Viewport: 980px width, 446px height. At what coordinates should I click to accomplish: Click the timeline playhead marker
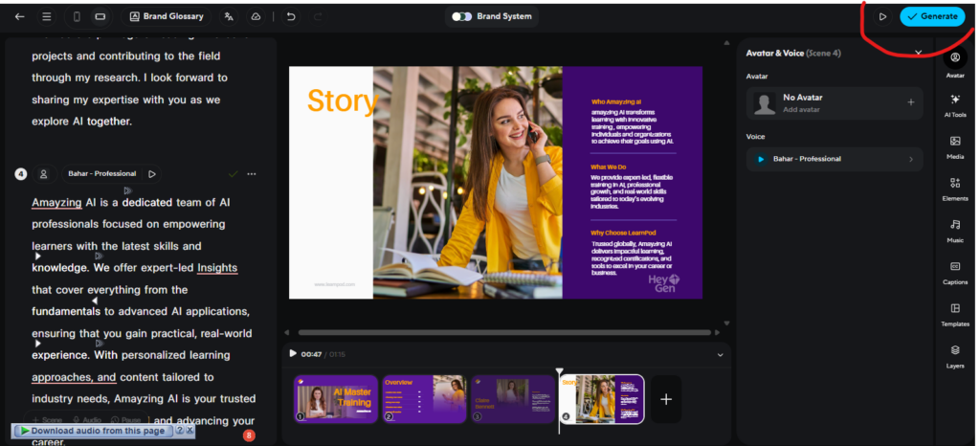click(559, 372)
